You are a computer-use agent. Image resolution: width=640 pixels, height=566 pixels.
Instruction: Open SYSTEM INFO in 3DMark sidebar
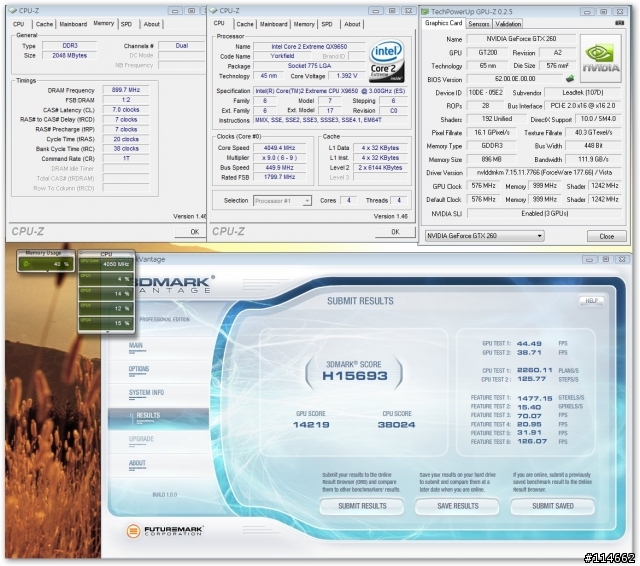coord(146,393)
